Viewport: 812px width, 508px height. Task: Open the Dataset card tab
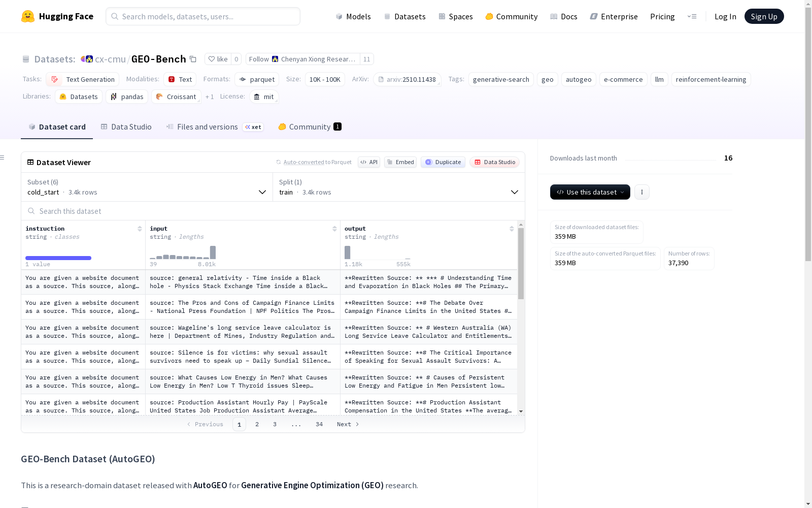click(57, 127)
